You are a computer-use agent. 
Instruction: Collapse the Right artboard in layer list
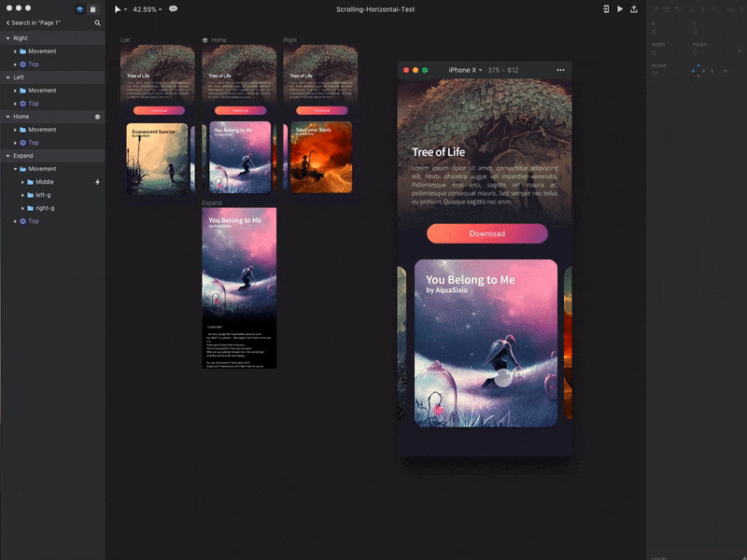(7, 38)
